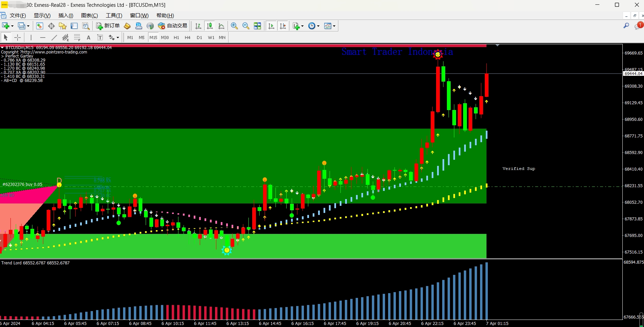Screen dimensions: 644x327
Task: Switch to the D1 daily timeframe
Action: [x=199, y=38]
